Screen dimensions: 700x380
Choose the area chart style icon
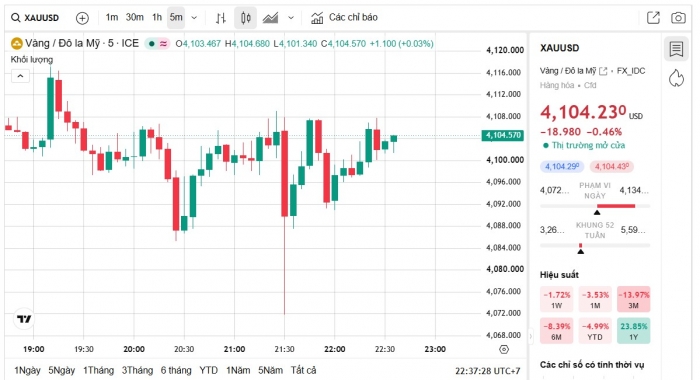[270, 18]
